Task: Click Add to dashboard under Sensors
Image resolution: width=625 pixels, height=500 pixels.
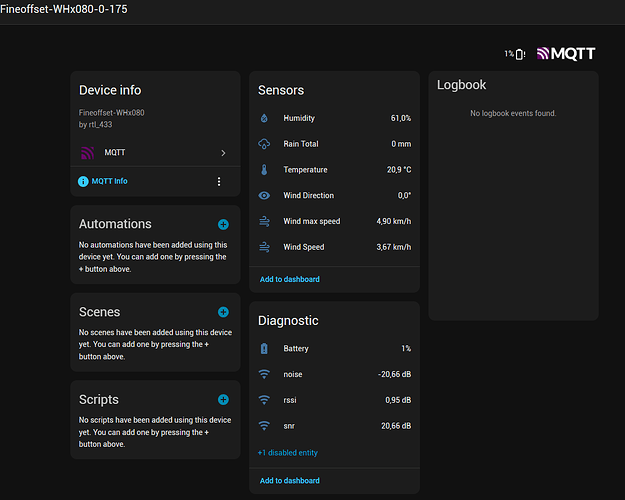Action: [289, 279]
